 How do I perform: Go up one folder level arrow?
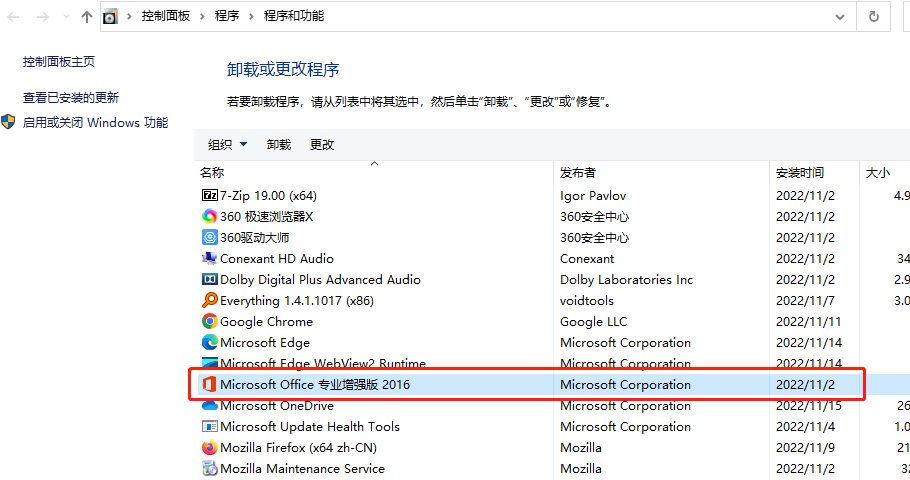click(x=87, y=17)
